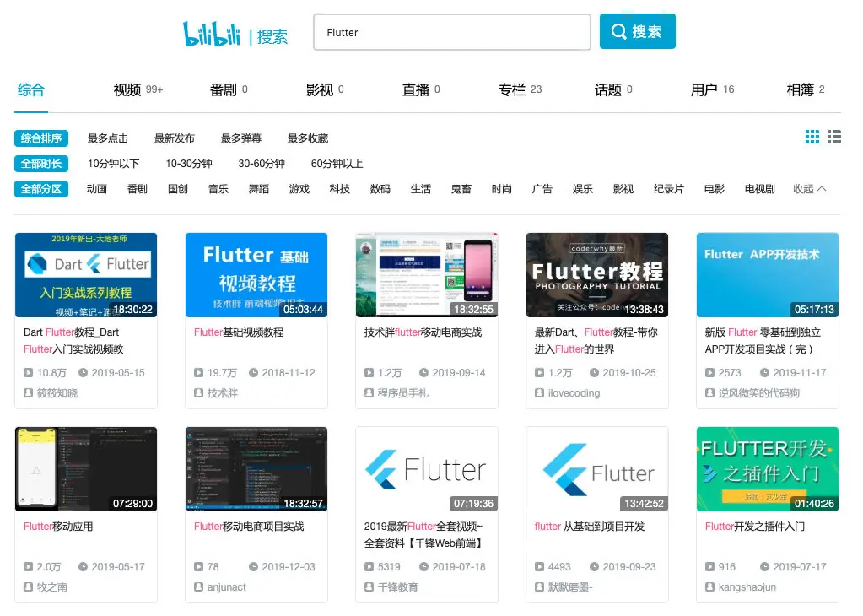Filter by 鬼畜 category
The height and width of the screenshot is (616, 863).
click(461, 189)
